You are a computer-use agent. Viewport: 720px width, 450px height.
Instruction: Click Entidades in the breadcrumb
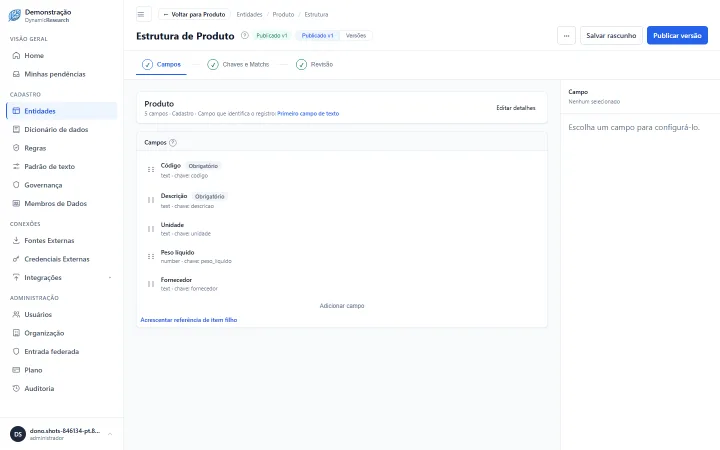(x=249, y=14)
